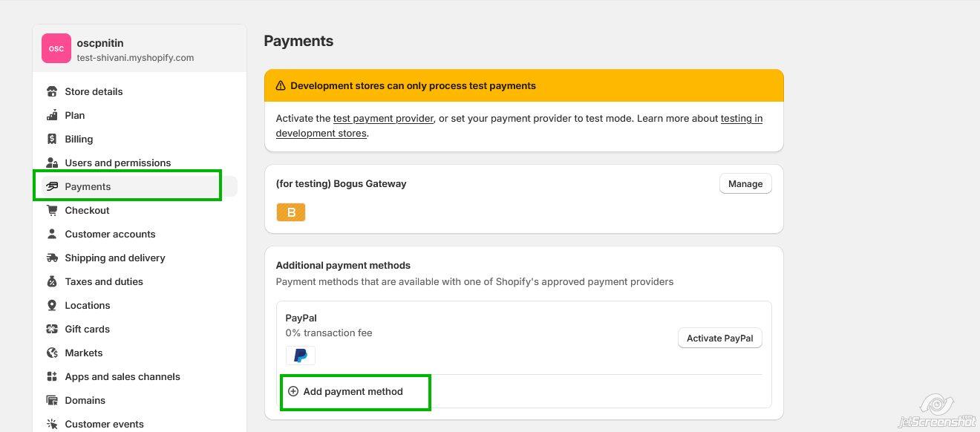Click the Locations pin icon
Image resolution: width=980 pixels, height=432 pixels.
coord(52,306)
